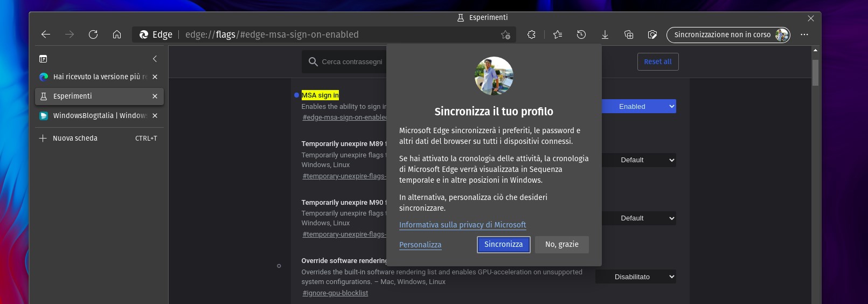Click the address bar URL

(x=272, y=34)
